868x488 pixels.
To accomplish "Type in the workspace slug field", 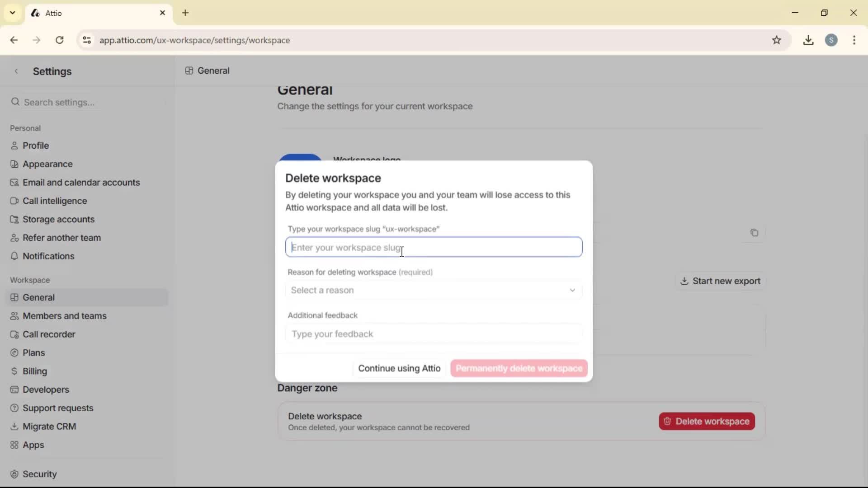I will tap(434, 247).
